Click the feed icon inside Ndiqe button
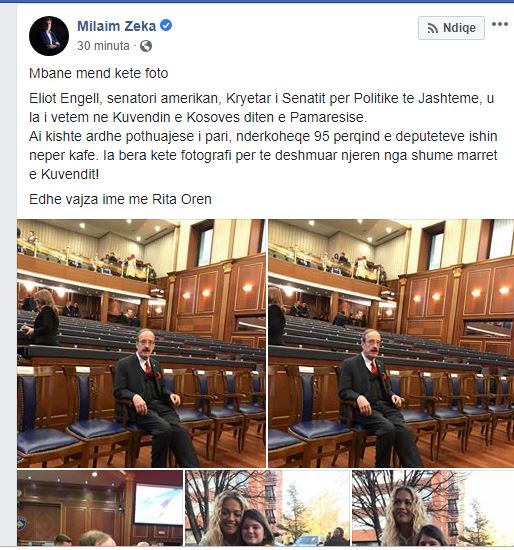The image size is (514, 550). pos(433,28)
